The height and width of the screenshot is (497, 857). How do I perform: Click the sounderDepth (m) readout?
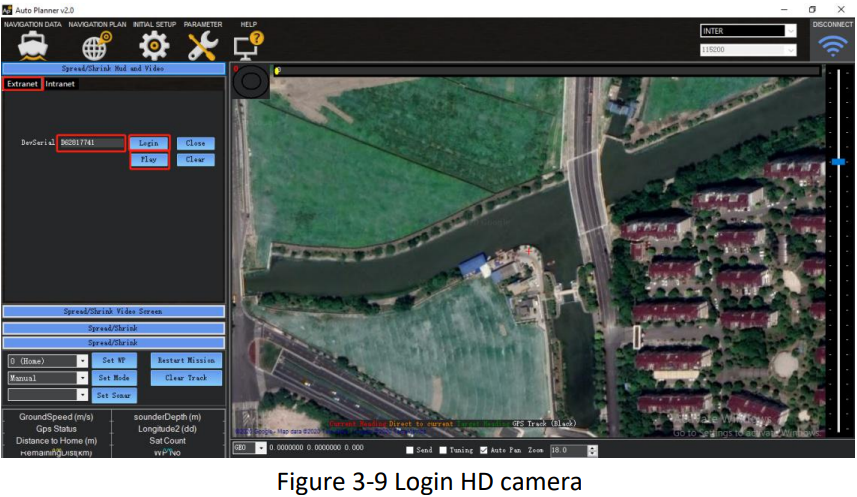click(167, 417)
